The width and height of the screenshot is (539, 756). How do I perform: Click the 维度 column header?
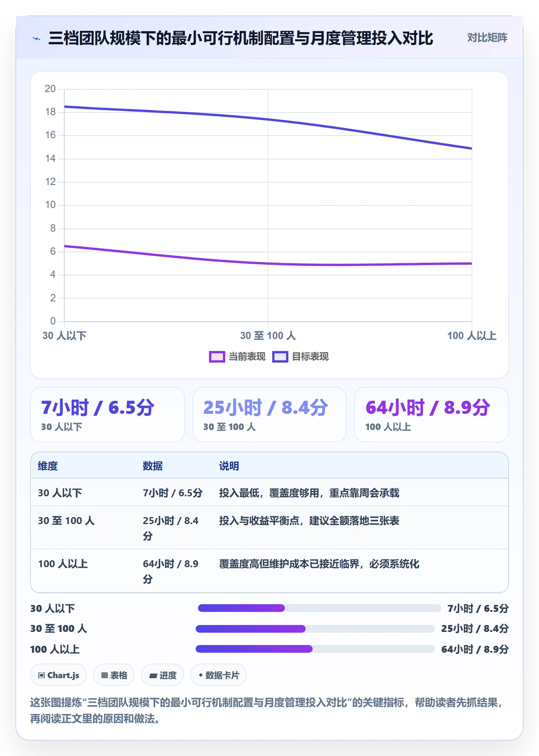click(48, 466)
